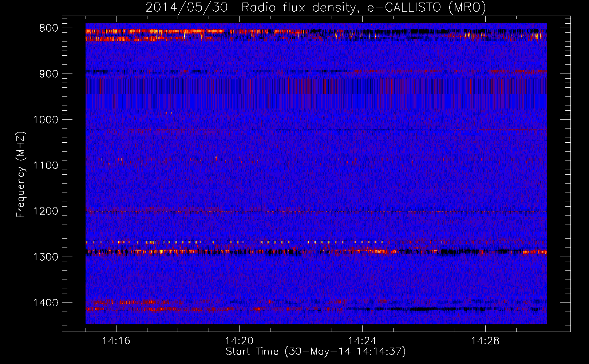Click the 14:16 time tick label
This screenshot has height=364, width=589.
[x=116, y=341]
